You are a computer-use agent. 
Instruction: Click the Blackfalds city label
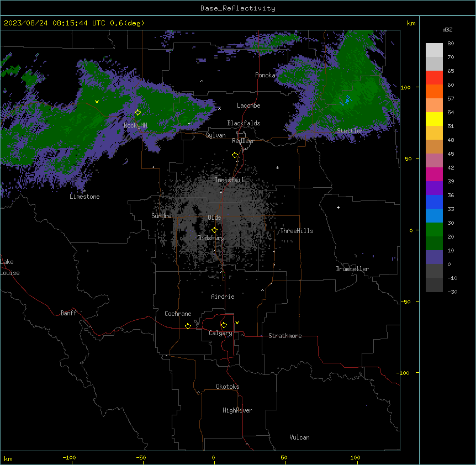pos(244,123)
